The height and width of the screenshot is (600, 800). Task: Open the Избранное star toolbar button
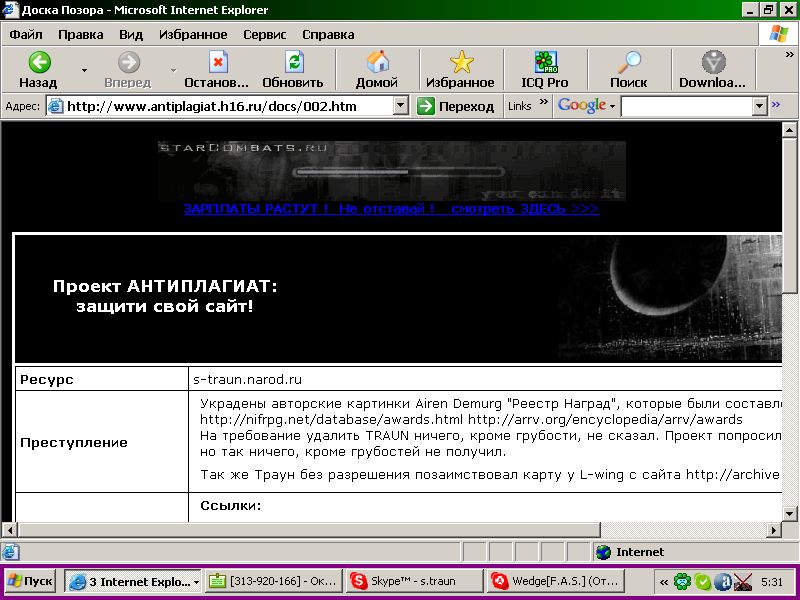pyautogui.click(x=460, y=69)
